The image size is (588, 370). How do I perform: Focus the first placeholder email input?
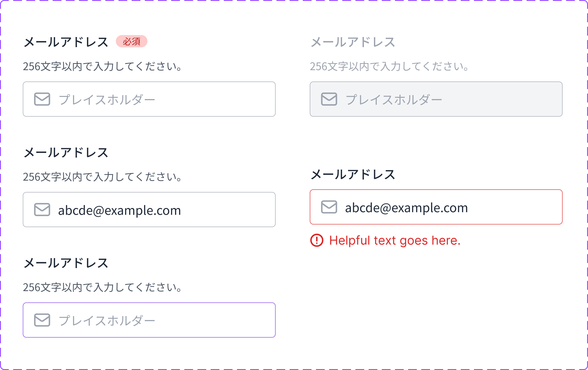tap(166, 99)
